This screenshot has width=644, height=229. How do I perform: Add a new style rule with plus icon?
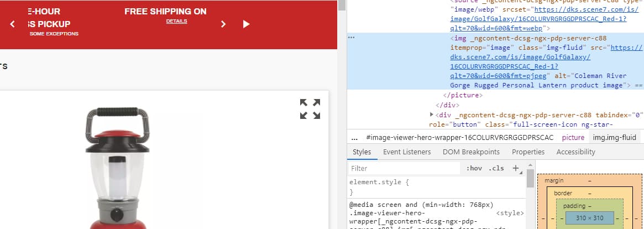point(516,168)
